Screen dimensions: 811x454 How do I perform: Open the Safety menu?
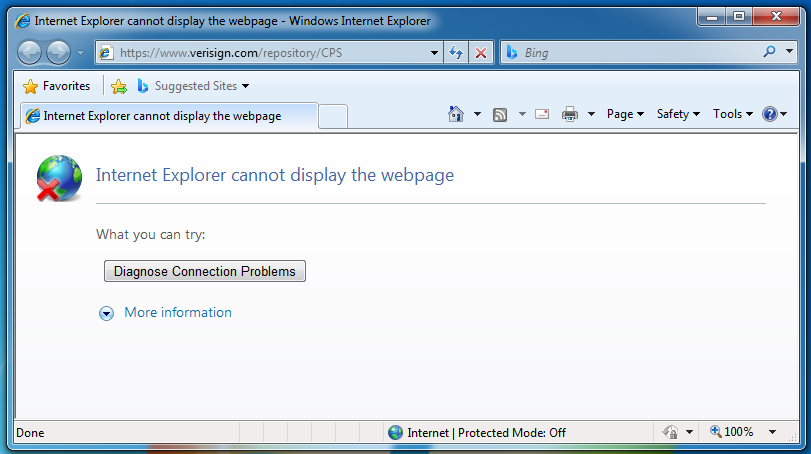(678, 114)
